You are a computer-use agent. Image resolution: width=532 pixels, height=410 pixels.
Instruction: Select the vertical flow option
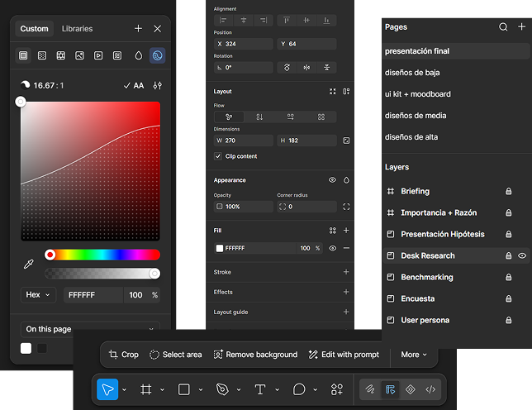pos(259,117)
